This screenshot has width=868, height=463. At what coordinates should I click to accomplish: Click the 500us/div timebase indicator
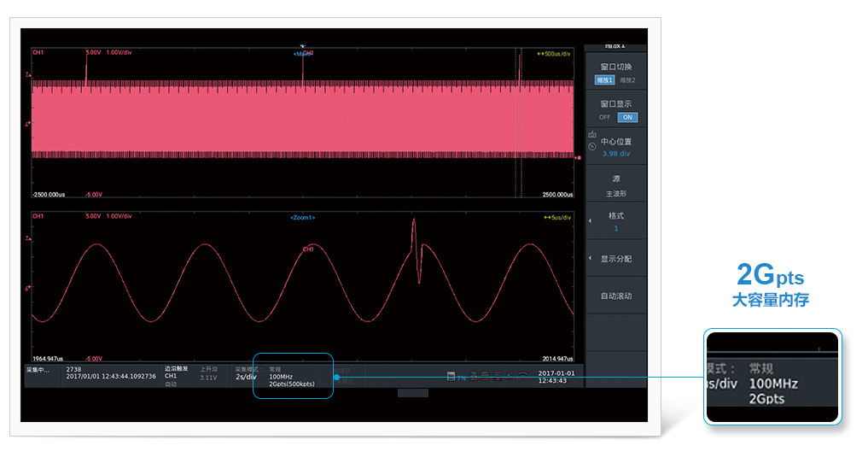pos(556,53)
